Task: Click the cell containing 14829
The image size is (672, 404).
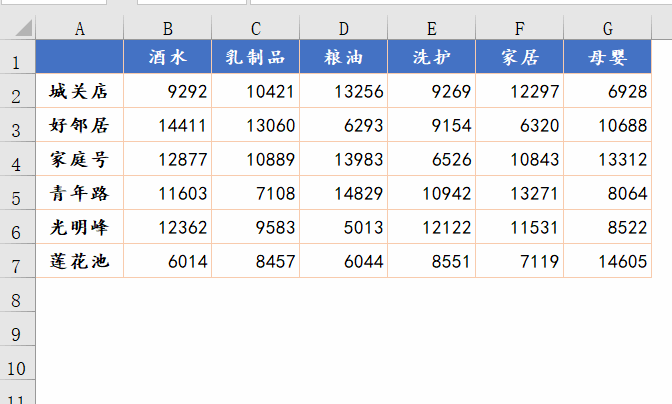Action: (343, 194)
